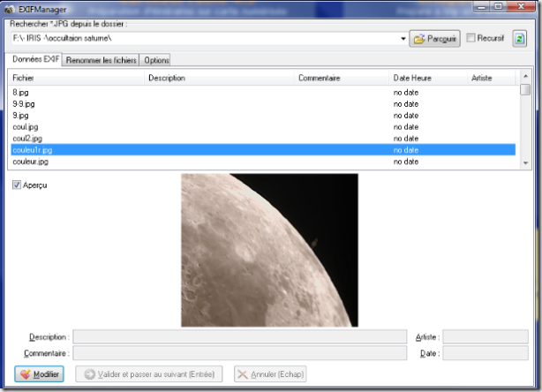Click the moon preview image
This screenshot has width=542, height=392.
click(x=269, y=250)
